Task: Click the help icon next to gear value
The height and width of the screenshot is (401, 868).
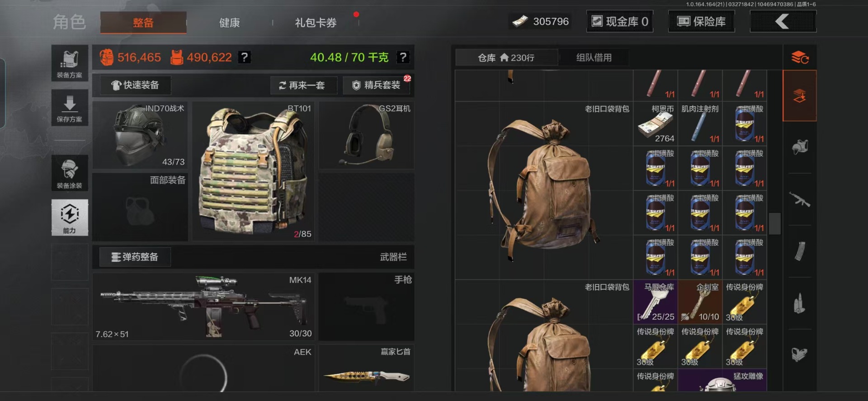Action: 244,57
